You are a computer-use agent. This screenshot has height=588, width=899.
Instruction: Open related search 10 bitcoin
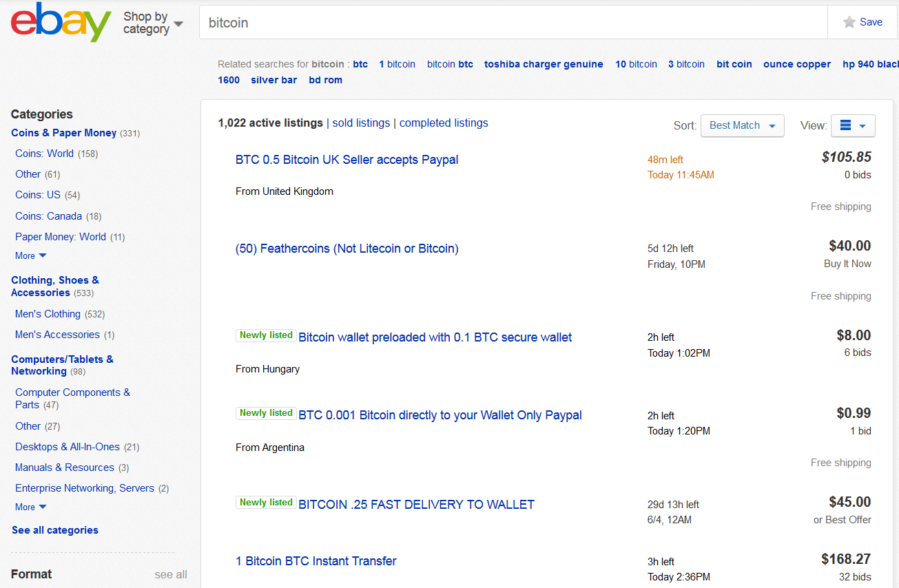636,64
